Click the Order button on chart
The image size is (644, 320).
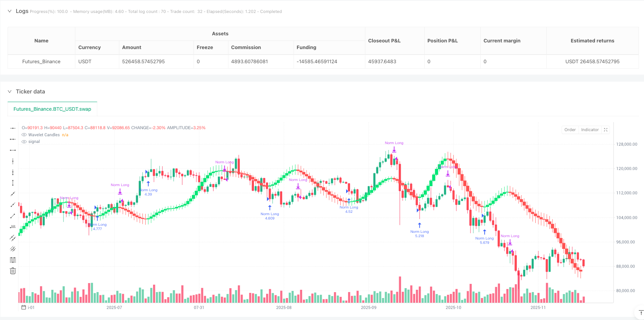coord(570,130)
